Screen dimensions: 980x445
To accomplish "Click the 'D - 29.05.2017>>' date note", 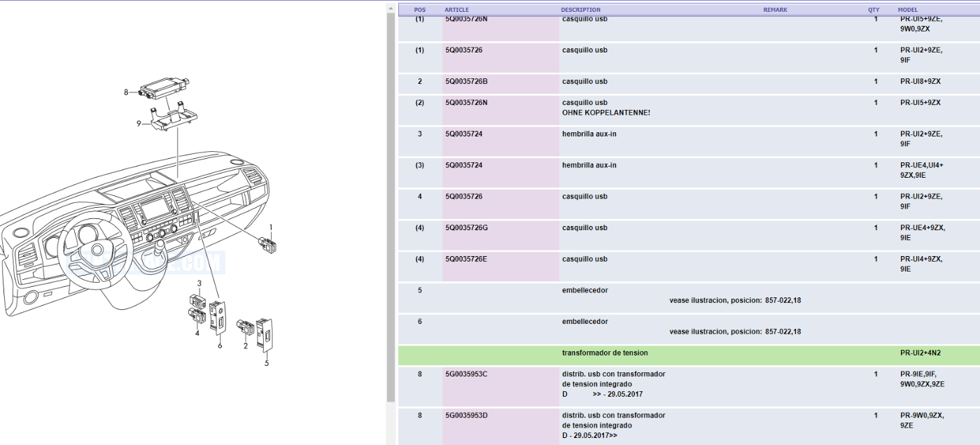I will click(589, 435).
